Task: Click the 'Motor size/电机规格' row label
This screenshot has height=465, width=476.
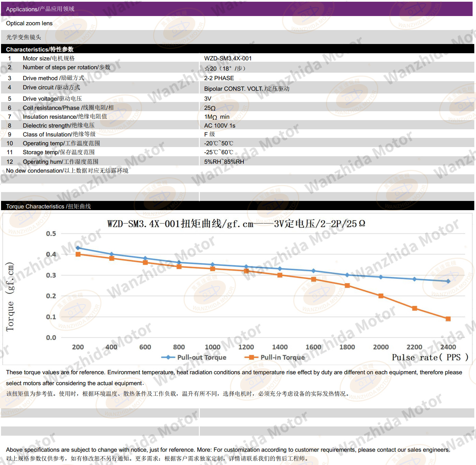Action: 49,58
